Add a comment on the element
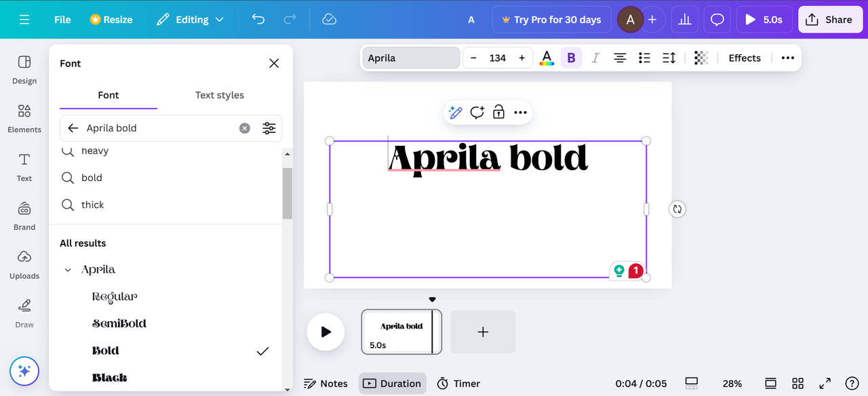The image size is (868, 396). pos(477,113)
